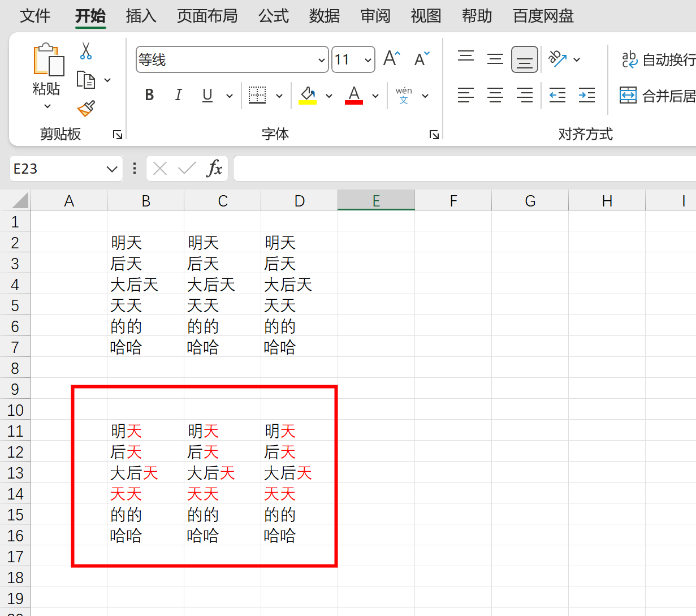The height and width of the screenshot is (616, 696).
Task: Decrease indent icon
Action: (557, 95)
